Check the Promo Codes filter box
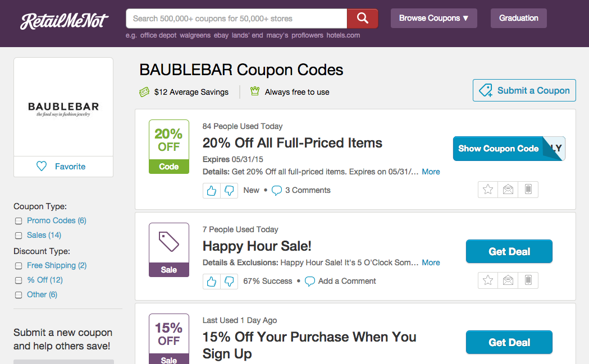Screen dimensions: 589x364 pos(19,221)
